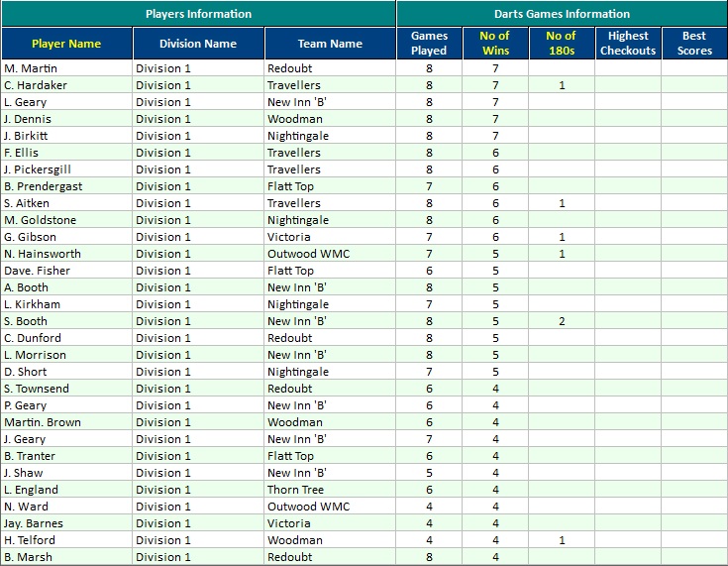
Task: Click the S. Booth 180s count cell
Action: pyautogui.click(x=561, y=321)
